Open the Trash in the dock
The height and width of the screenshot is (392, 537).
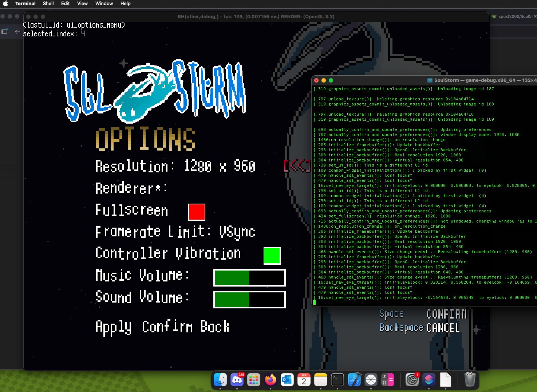pos(470,380)
